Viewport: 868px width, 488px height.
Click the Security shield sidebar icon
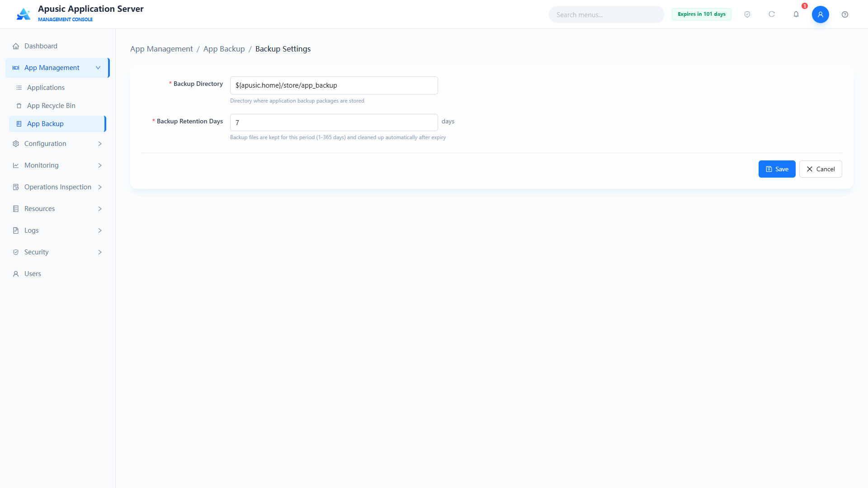[16, 252]
